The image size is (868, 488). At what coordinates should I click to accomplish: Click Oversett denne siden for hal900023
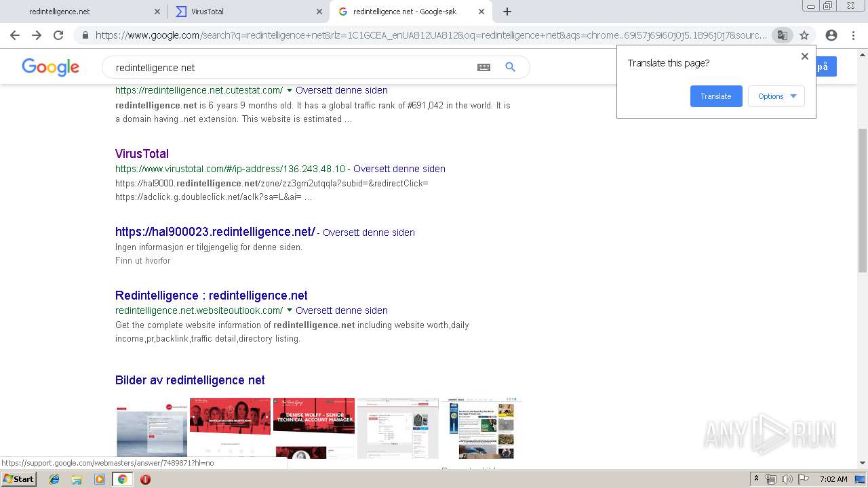[x=369, y=232]
